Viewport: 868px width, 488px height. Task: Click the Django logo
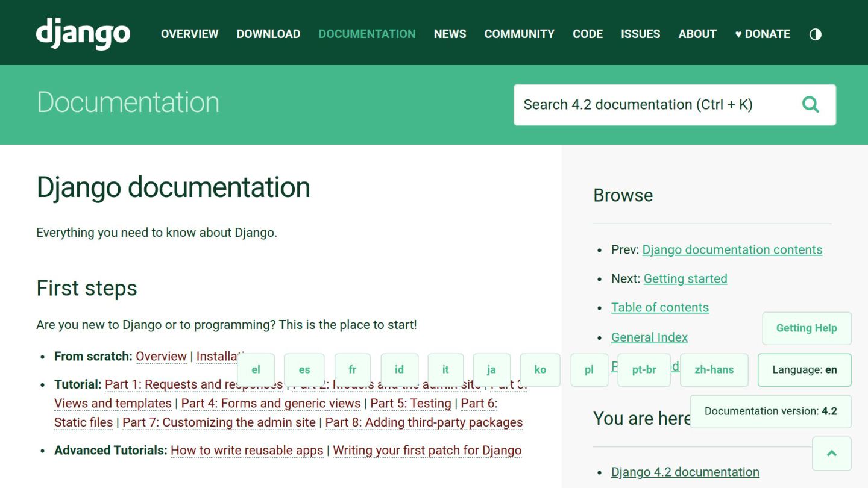pos(83,34)
